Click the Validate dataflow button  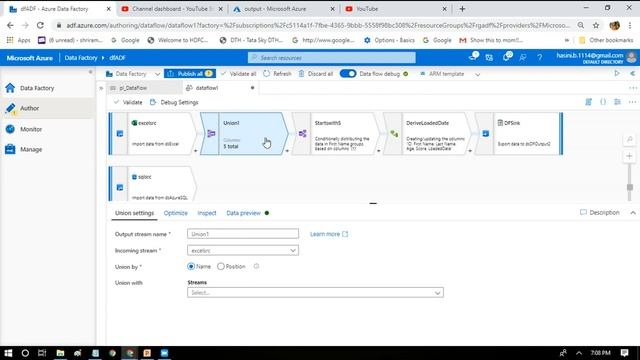click(x=128, y=102)
